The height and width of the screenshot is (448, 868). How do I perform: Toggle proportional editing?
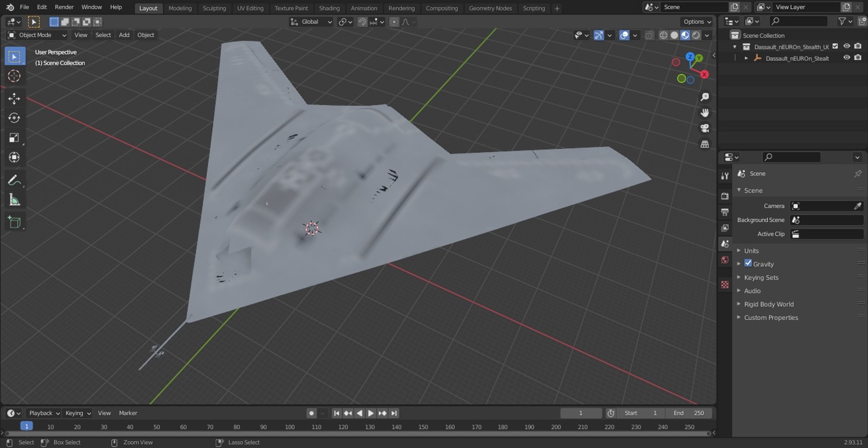(394, 22)
